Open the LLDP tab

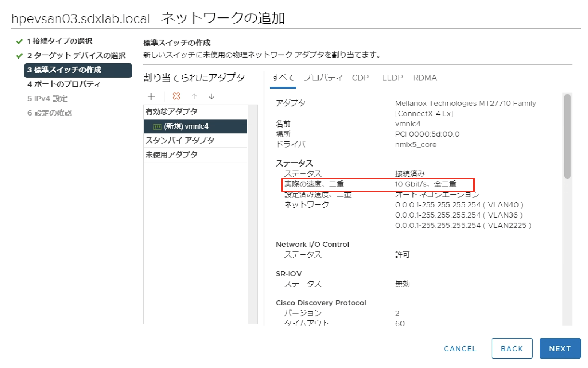tap(393, 78)
